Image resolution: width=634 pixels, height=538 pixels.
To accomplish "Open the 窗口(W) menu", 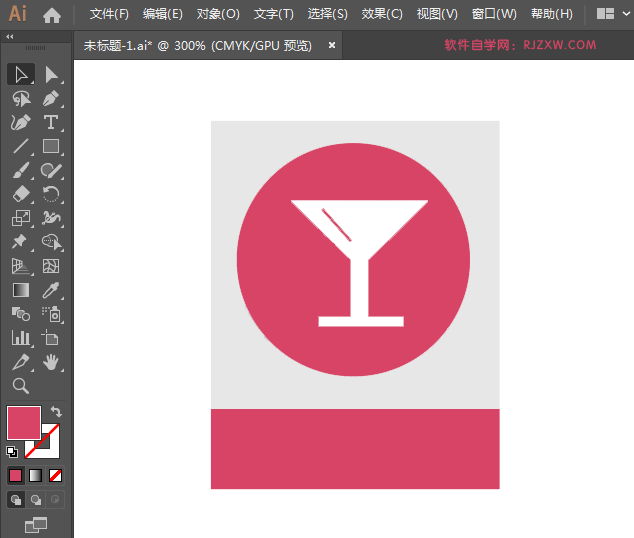I will [x=494, y=14].
